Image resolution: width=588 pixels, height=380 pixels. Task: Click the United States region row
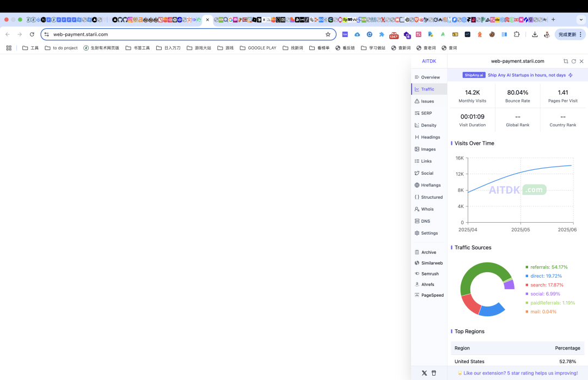point(518,361)
